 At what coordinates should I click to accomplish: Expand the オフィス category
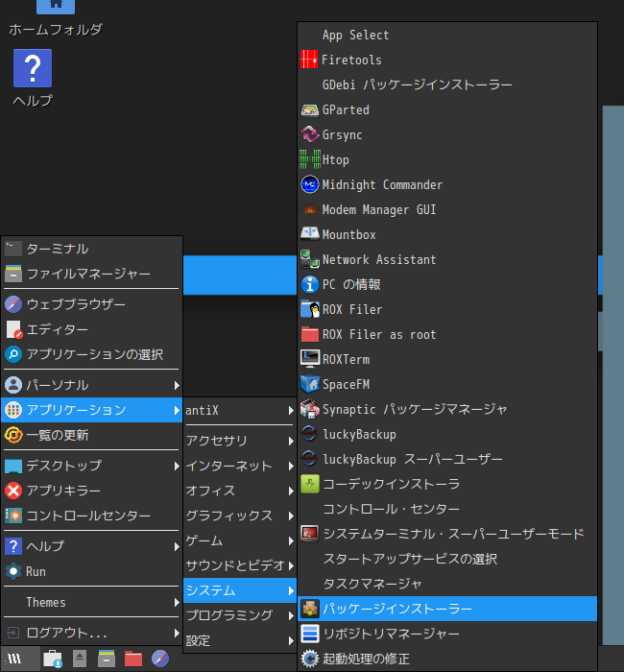240,491
